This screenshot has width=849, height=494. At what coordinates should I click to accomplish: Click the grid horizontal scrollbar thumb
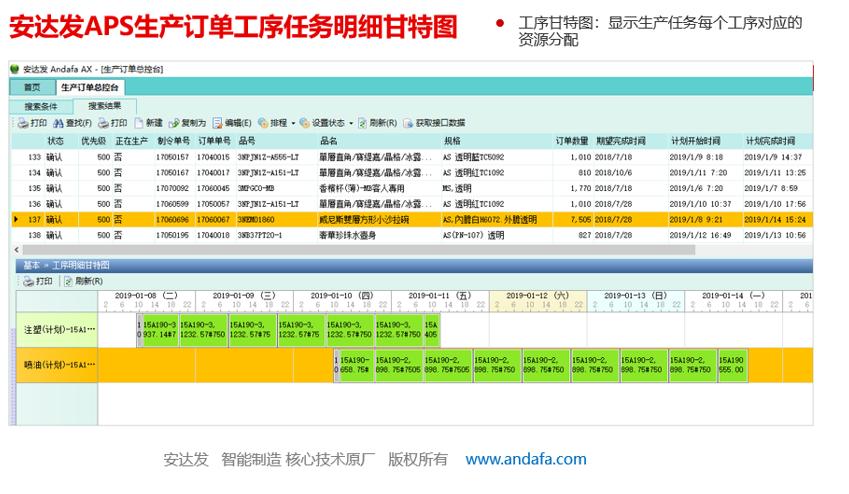point(358,250)
